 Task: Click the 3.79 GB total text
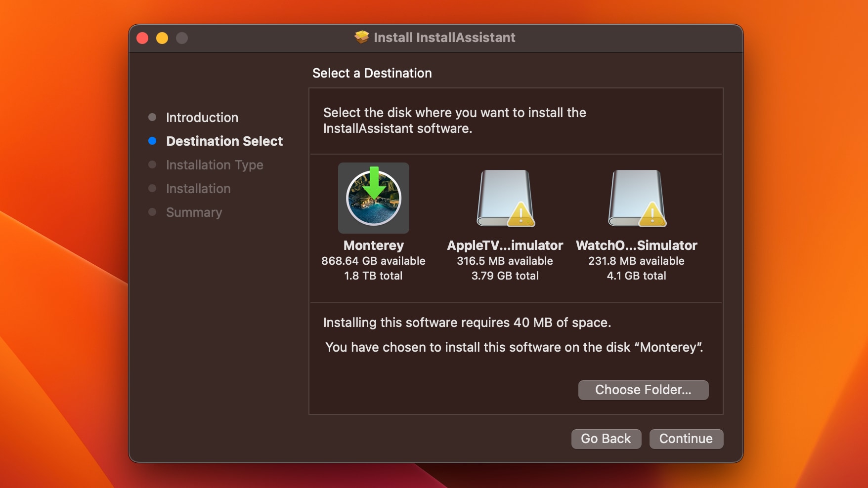click(x=505, y=276)
